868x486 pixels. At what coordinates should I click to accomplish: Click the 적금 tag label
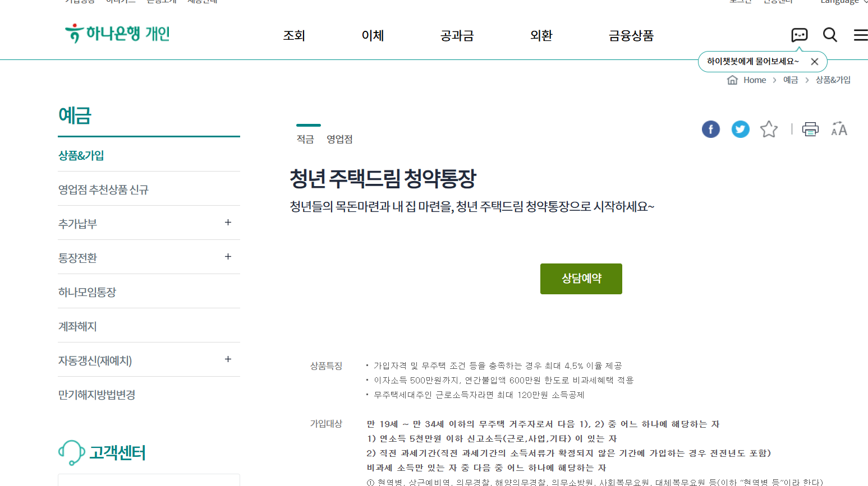305,139
